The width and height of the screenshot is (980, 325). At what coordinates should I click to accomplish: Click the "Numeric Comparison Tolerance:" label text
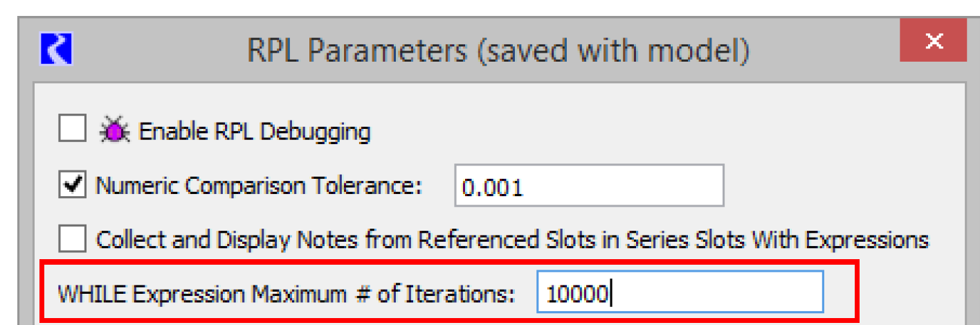[259, 186]
